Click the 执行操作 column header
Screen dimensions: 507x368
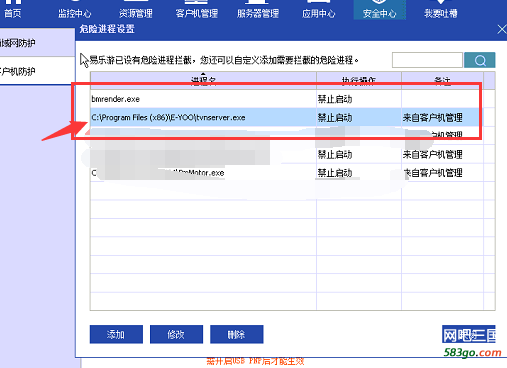(359, 80)
